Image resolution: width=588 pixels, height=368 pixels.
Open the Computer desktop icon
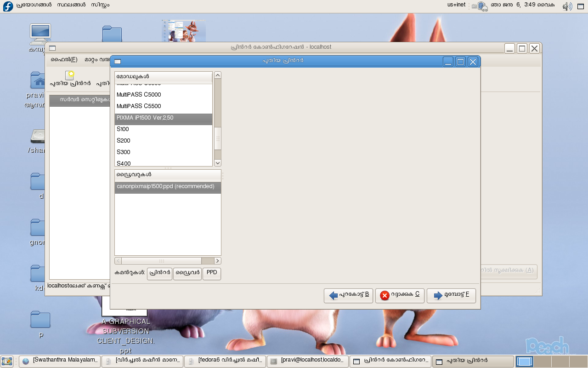(x=40, y=34)
